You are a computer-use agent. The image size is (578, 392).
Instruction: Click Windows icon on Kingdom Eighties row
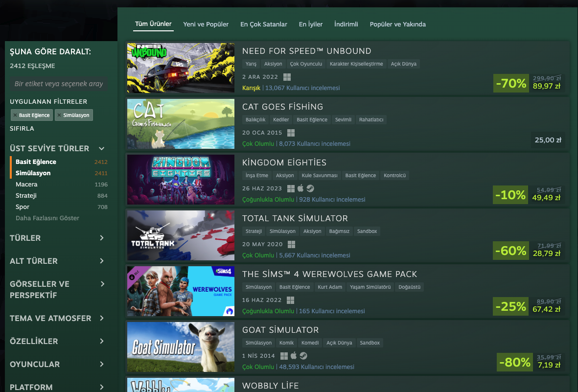291,188
